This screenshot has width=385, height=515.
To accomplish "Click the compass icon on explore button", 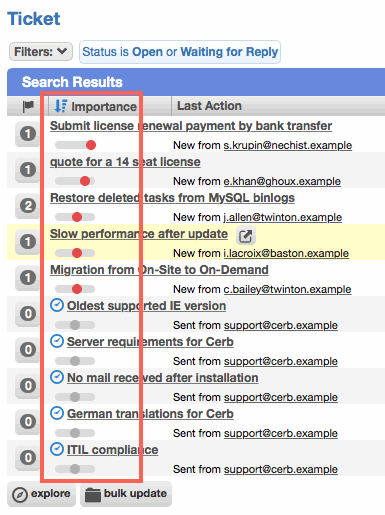I will tap(20, 495).
